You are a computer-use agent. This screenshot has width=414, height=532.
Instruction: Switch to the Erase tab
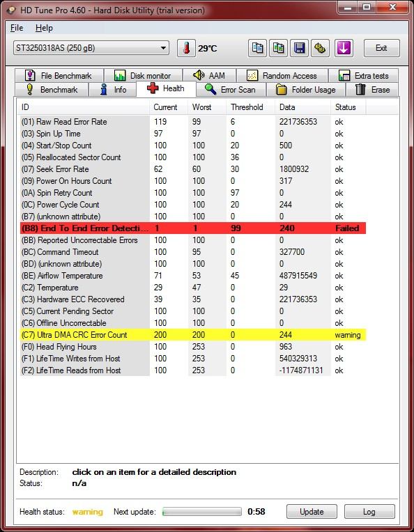[x=372, y=90]
